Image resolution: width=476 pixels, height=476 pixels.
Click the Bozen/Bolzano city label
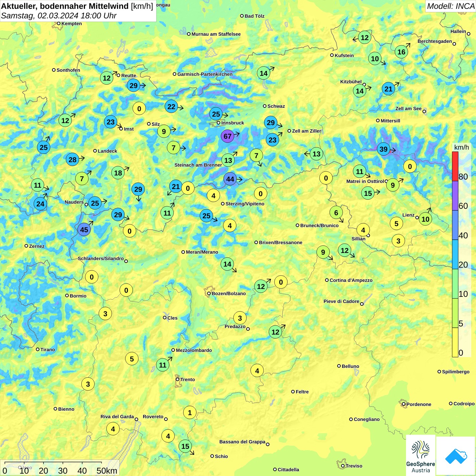coord(228,293)
